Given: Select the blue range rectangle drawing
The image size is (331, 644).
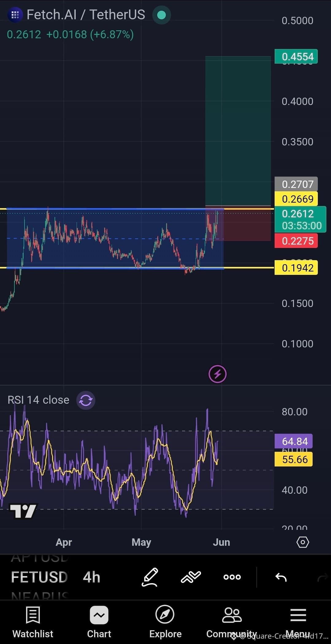Looking at the screenshot, I should [x=115, y=238].
